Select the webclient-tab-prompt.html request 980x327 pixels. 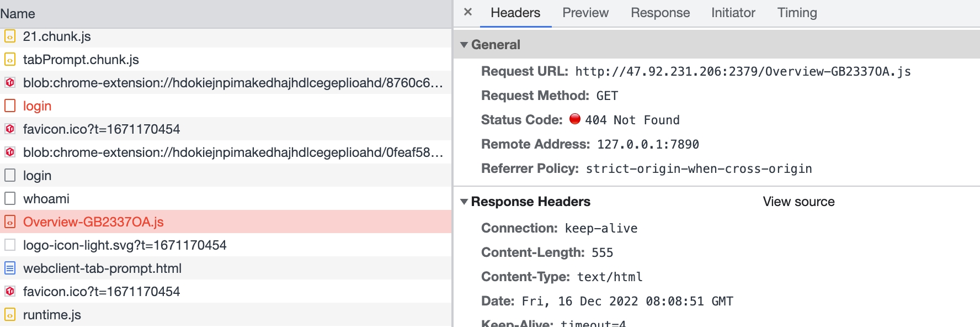point(226,268)
